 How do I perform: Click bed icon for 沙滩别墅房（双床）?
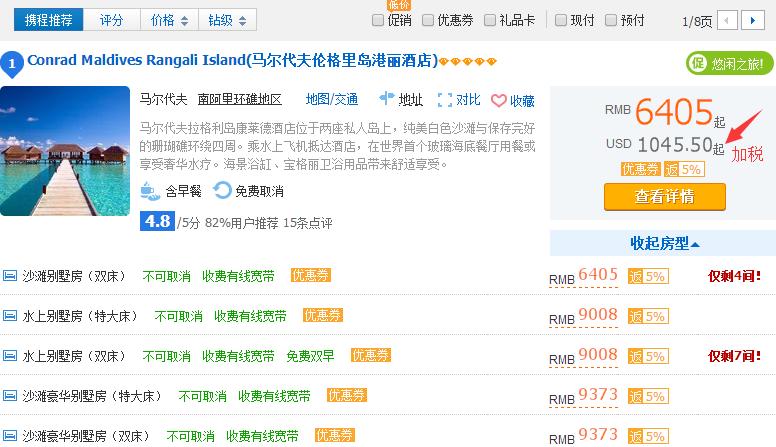click(10, 276)
